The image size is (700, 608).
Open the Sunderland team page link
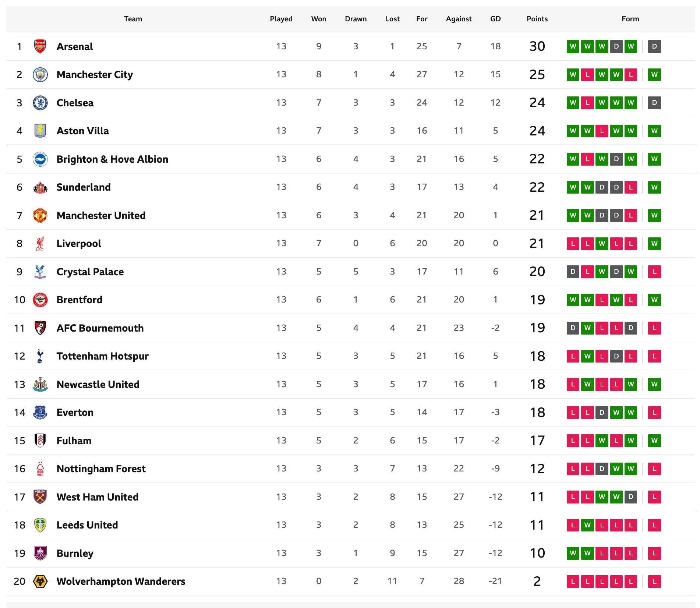84,187
